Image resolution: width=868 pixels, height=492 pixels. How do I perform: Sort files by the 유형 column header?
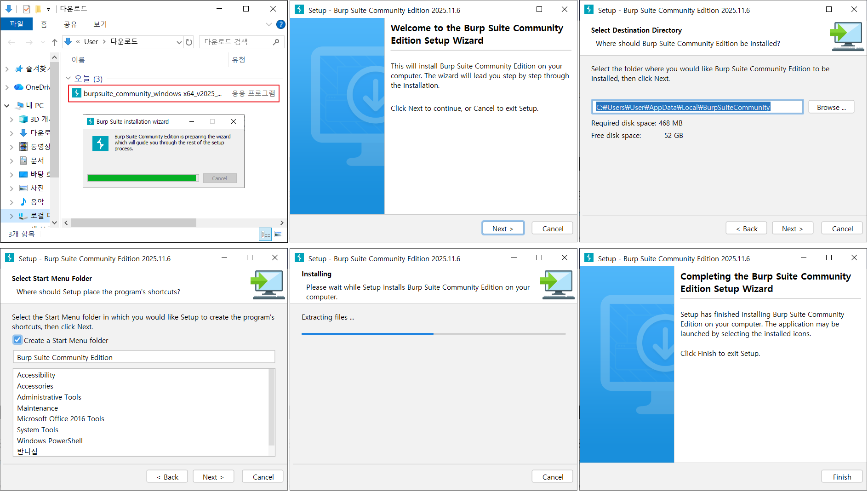239,60
